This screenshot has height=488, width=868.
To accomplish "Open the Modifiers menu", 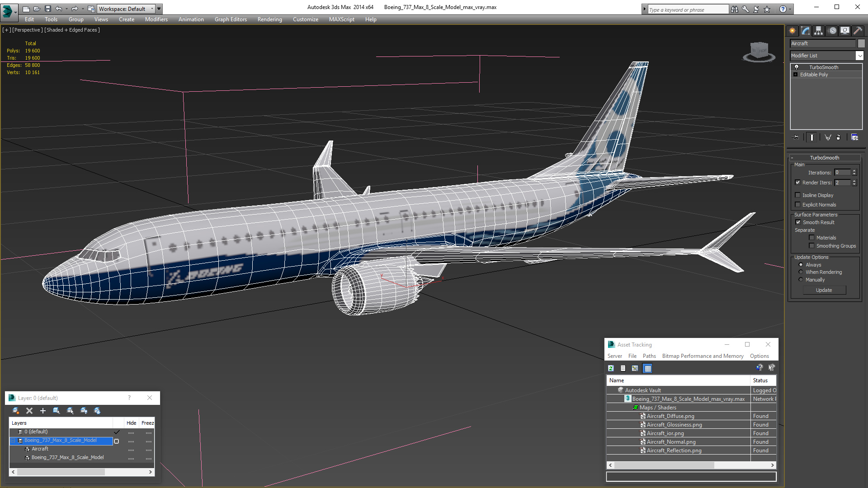I will [156, 19].
